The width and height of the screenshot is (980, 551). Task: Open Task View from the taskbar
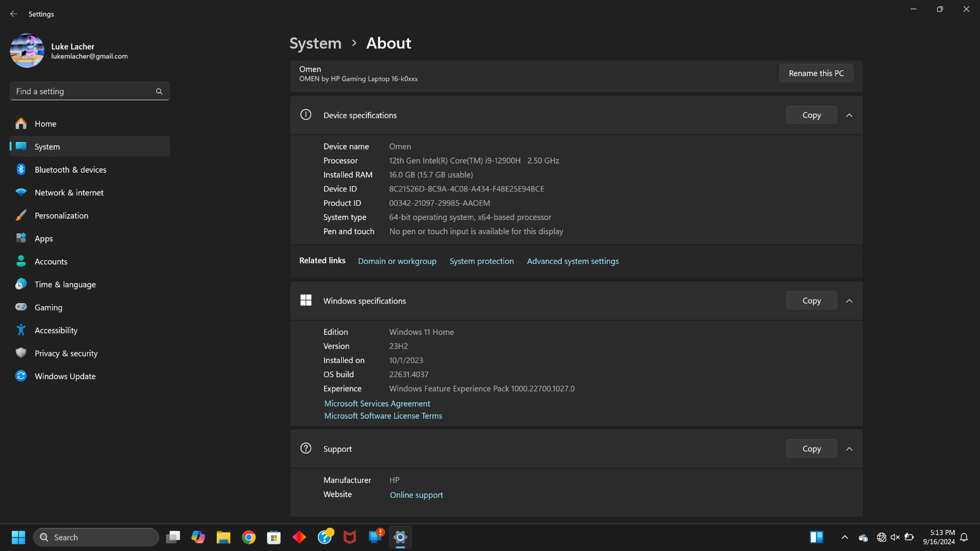coord(173,538)
